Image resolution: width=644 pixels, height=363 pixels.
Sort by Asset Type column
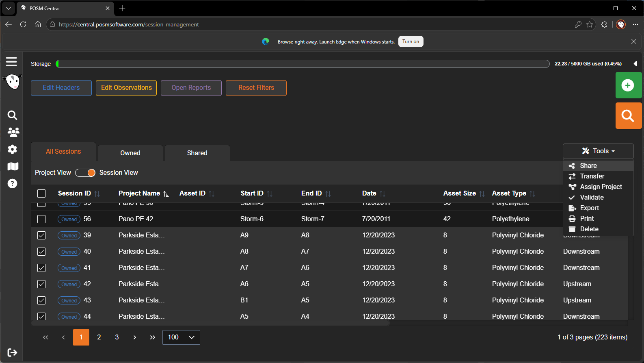pos(532,194)
